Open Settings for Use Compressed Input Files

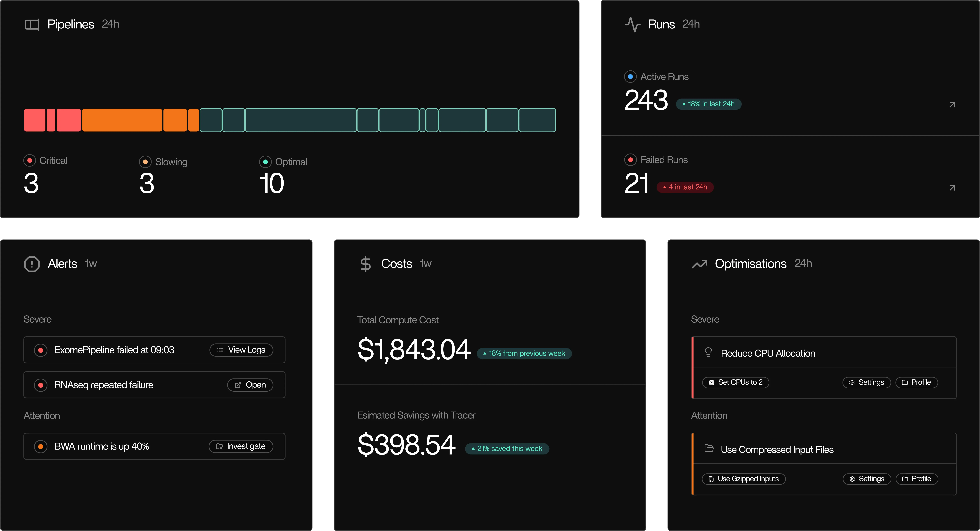pyautogui.click(x=867, y=479)
